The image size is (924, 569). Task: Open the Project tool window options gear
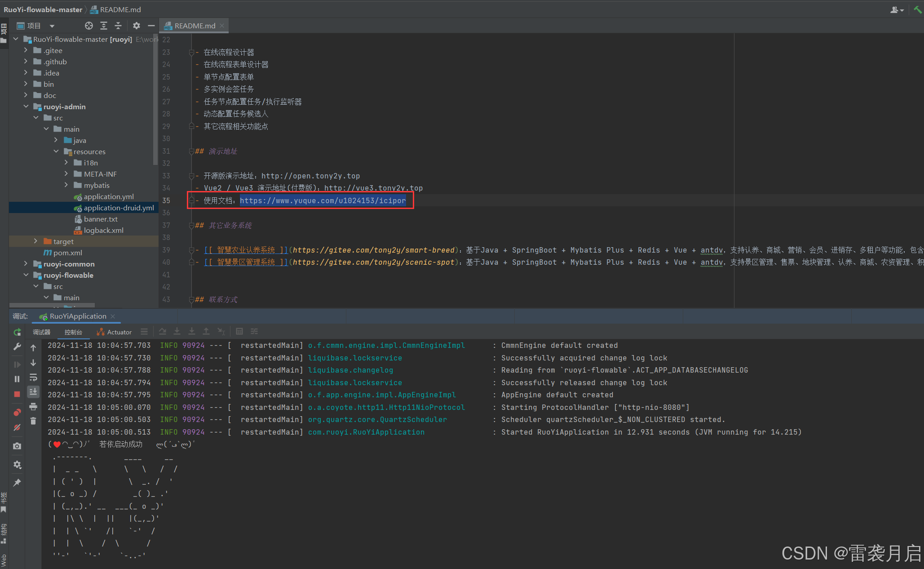pyautogui.click(x=136, y=26)
